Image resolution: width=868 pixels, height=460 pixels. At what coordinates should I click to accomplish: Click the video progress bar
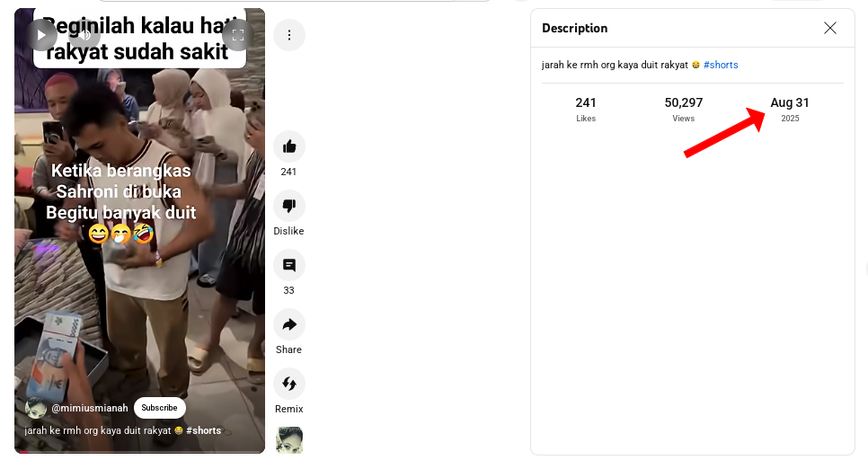click(139, 452)
